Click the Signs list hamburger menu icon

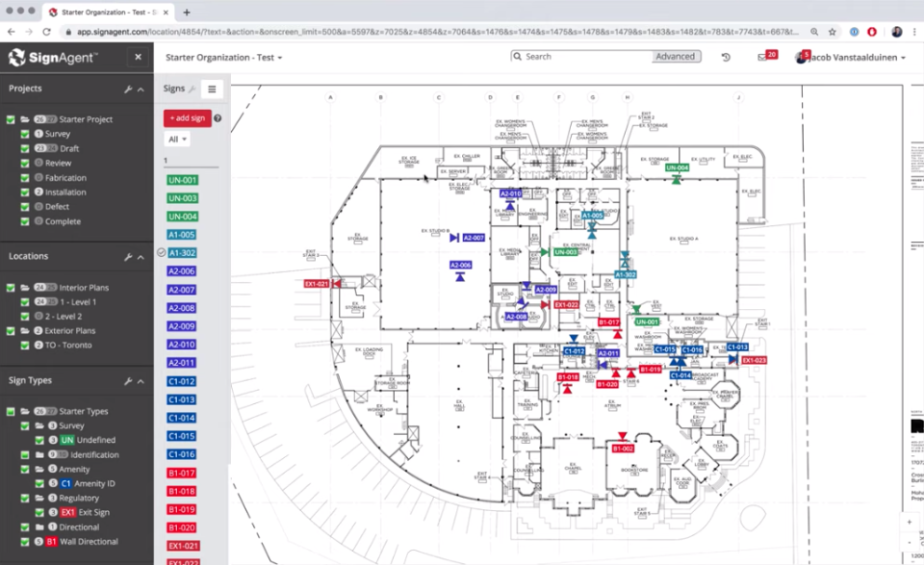[212, 89]
